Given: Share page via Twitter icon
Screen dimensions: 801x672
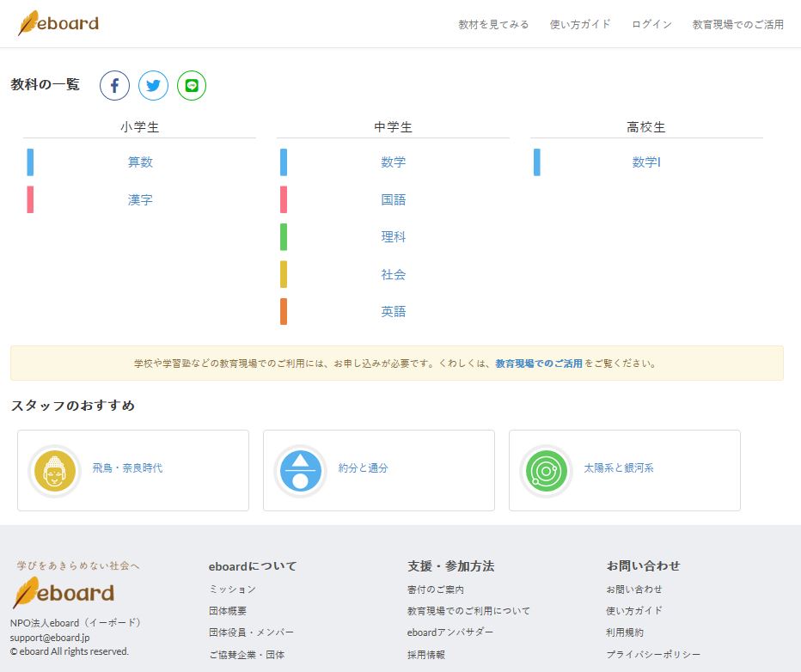Looking at the screenshot, I should click(x=153, y=86).
